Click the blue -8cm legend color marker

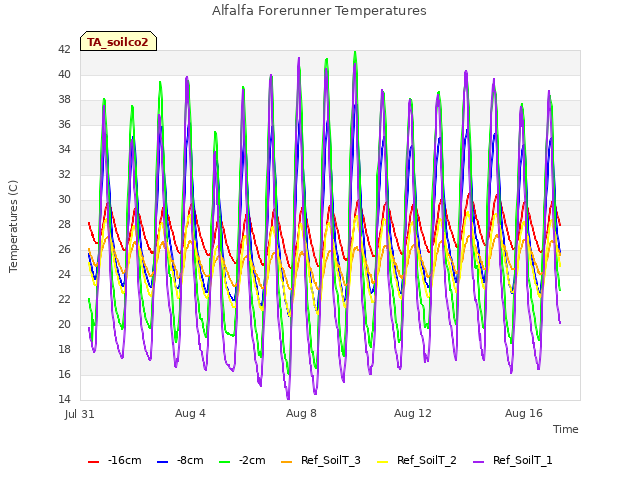(162, 462)
